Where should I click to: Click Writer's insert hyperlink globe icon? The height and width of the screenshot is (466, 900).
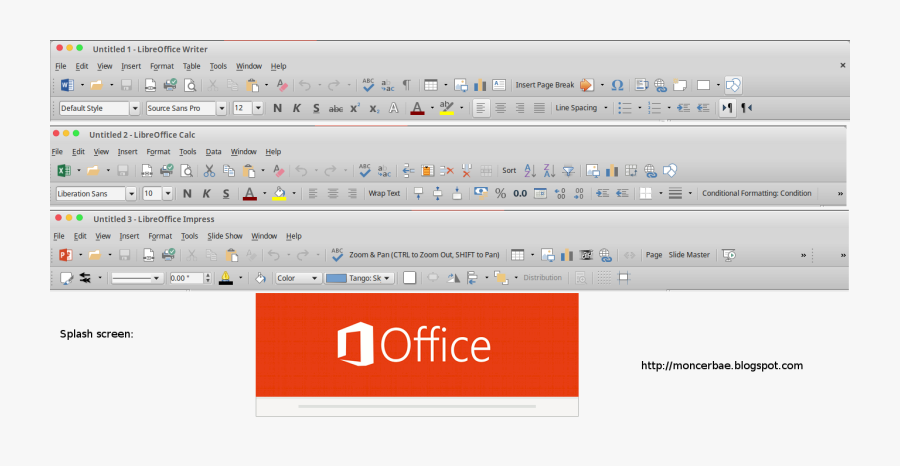tap(661, 85)
